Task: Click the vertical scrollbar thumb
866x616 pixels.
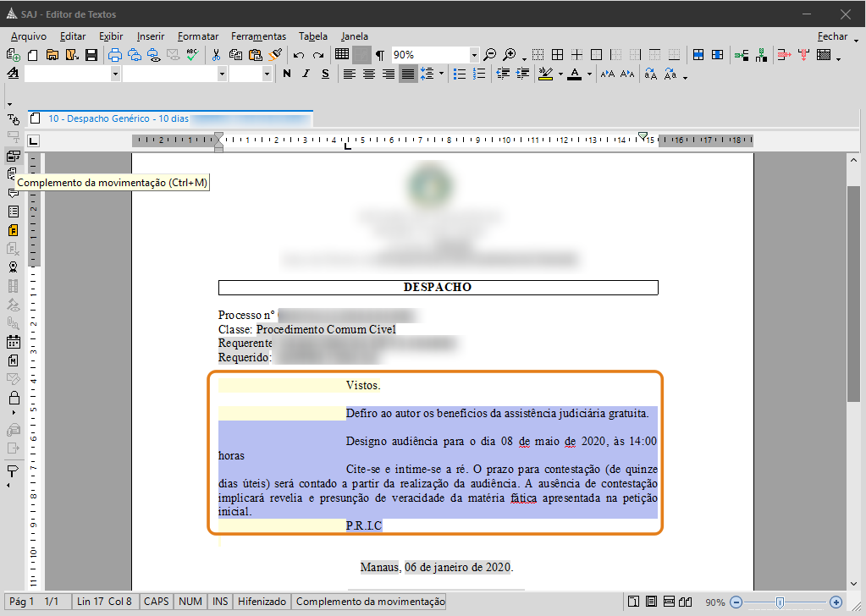Action: [853, 294]
